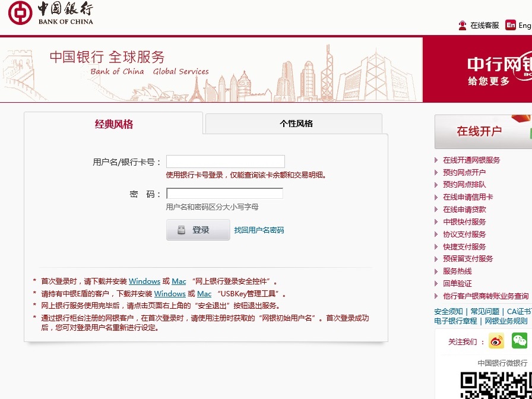
Task: Open 预约网点排队 link
Action: tap(464, 185)
